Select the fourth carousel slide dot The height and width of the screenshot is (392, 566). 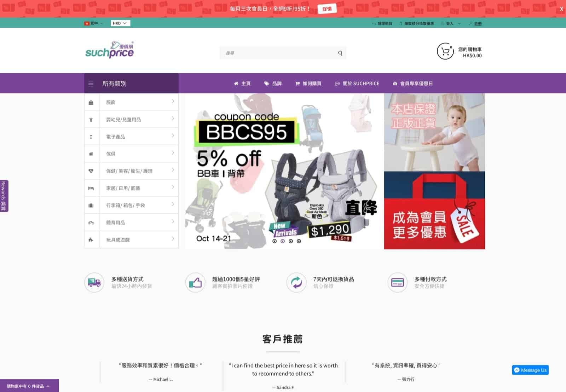pyautogui.click(x=299, y=241)
